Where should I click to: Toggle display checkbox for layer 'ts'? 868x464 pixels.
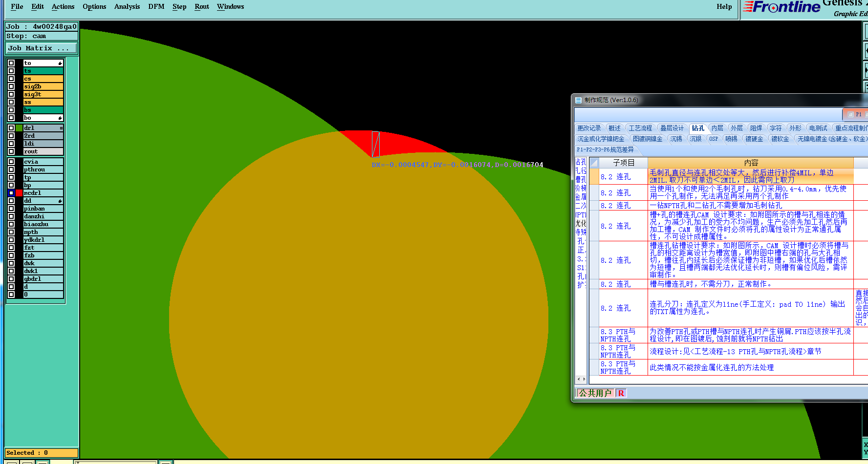11,71
